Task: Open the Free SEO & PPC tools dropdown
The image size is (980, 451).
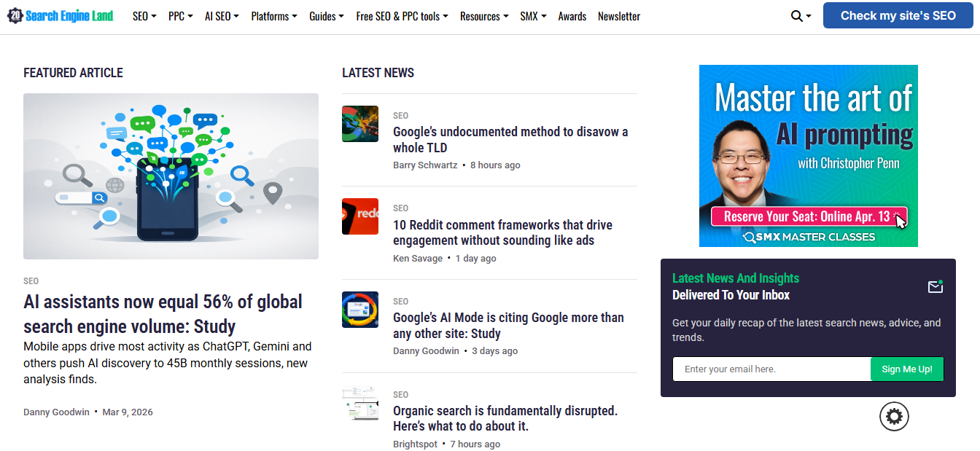Action: [402, 16]
